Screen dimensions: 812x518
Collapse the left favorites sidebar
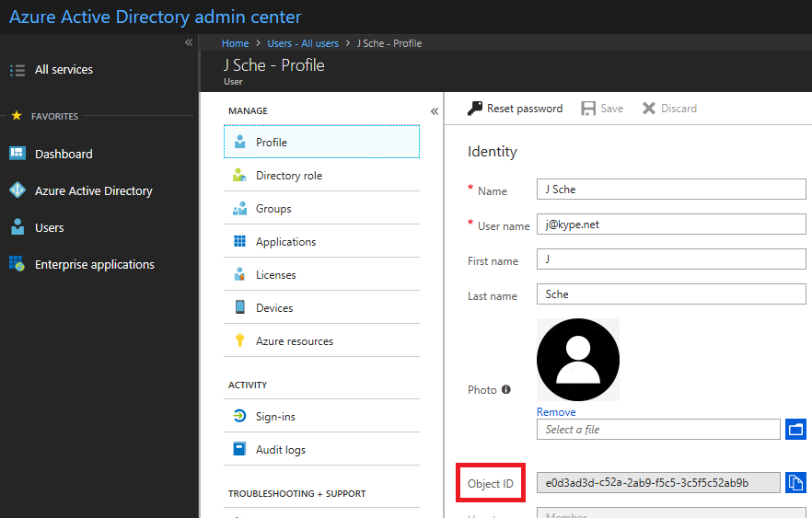(x=189, y=42)
